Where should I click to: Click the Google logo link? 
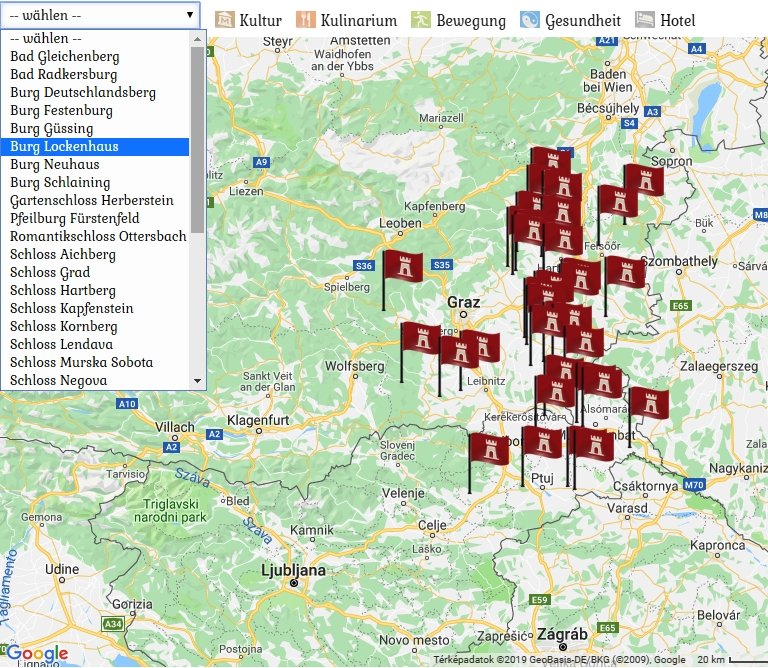tap(37, 654)
